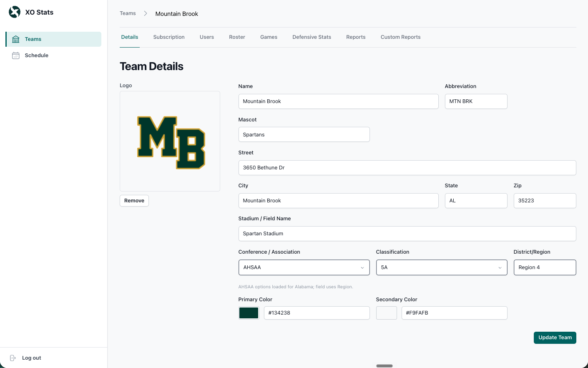Click the Teams building icon in sidebar
This screenshot has height=368, width=588.
click(x=16, y=39)
